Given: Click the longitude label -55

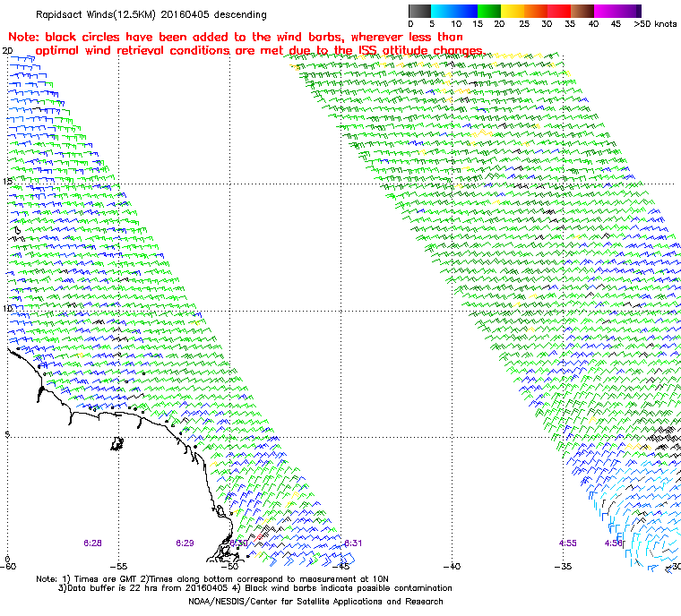Looking at the screenshot, I should (x=118, y=567).
